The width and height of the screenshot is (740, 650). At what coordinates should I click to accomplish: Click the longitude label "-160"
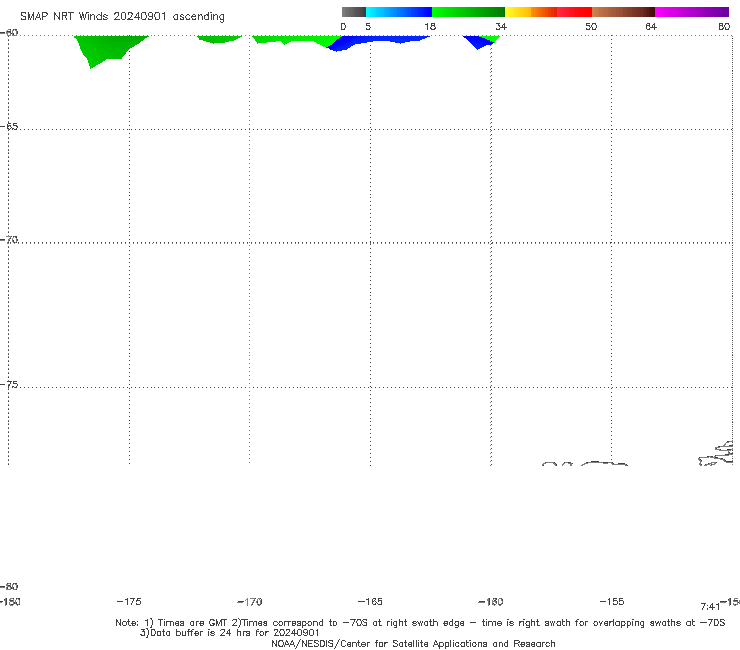coord(491,601)
